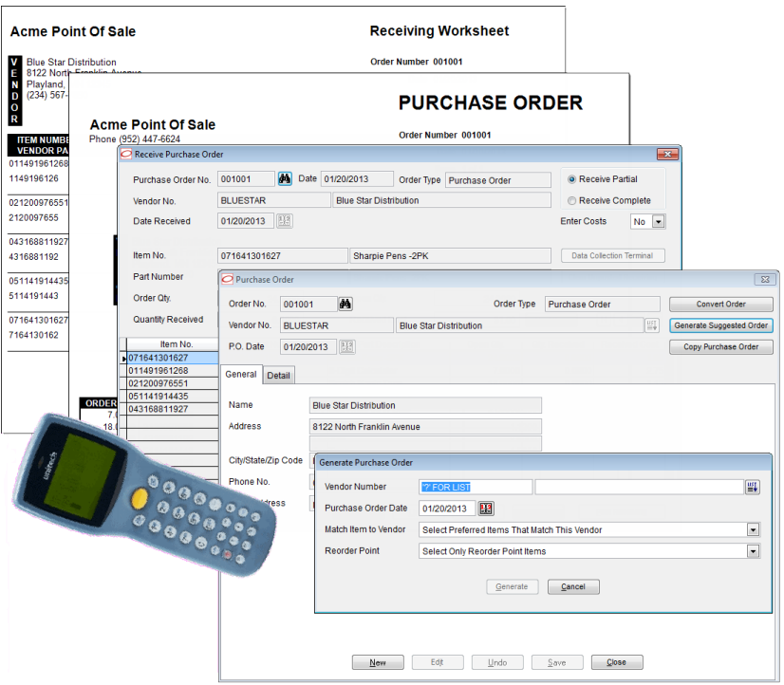Close the Purchase Order window with X
784x685 pixels.
[x=765, y=279]
